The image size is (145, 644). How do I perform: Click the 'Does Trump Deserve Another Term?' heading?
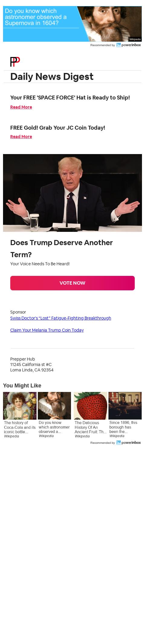(62, 248)
